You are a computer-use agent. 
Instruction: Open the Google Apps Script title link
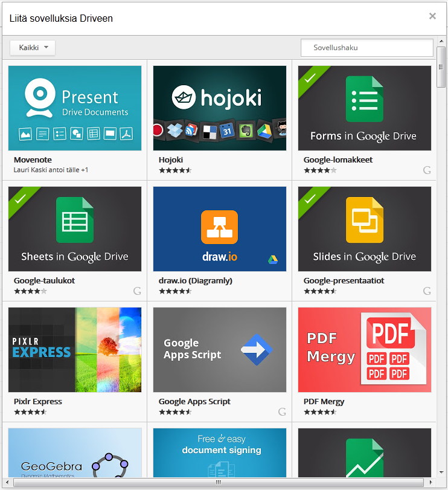(194, 402)
